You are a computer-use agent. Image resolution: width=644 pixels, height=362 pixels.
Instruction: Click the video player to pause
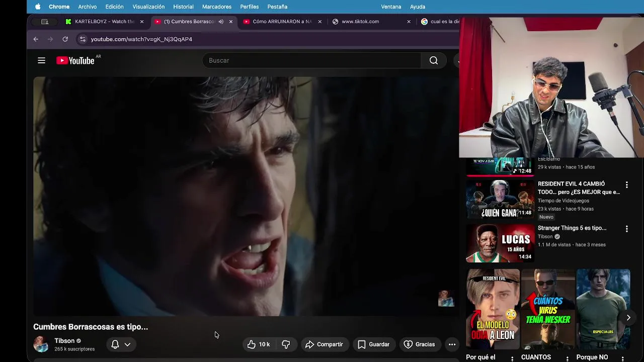coord(246,196)
